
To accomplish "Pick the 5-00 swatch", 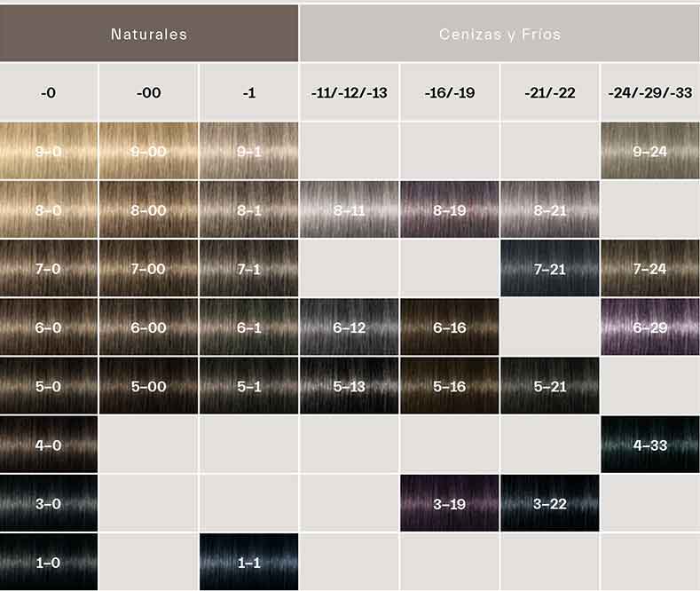I will (x=149, y=386).
